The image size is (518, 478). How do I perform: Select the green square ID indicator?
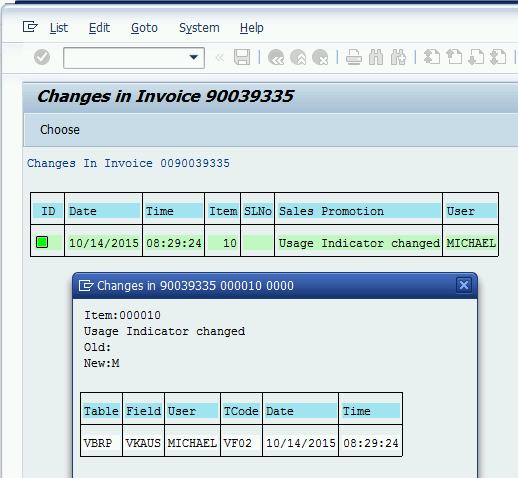tap(42, 242)
